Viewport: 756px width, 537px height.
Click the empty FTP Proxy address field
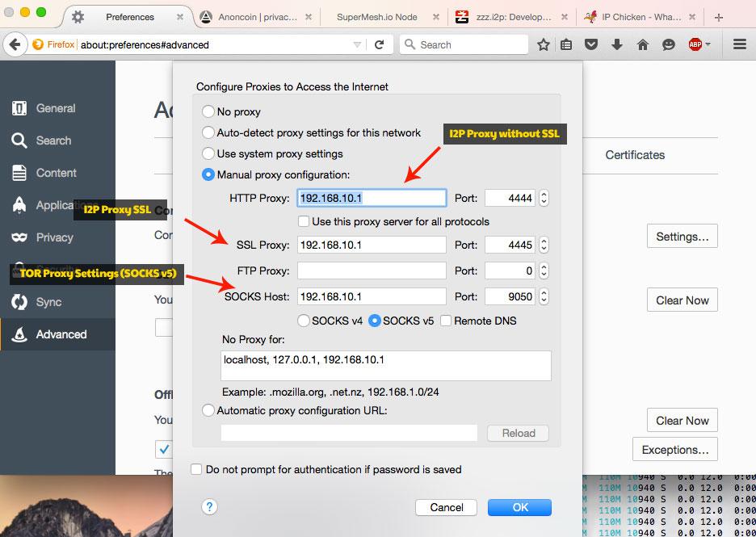(x=372, y=271)
